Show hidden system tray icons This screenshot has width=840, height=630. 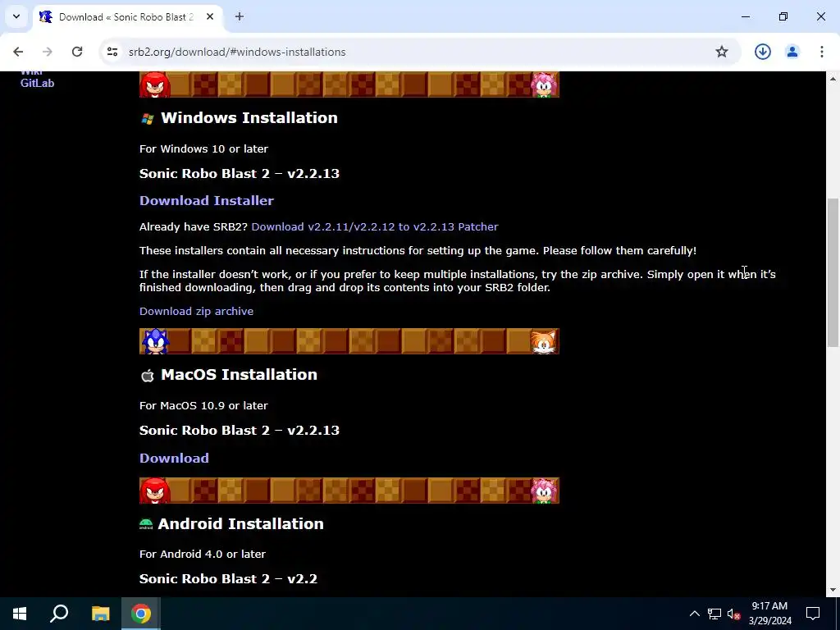694,614
